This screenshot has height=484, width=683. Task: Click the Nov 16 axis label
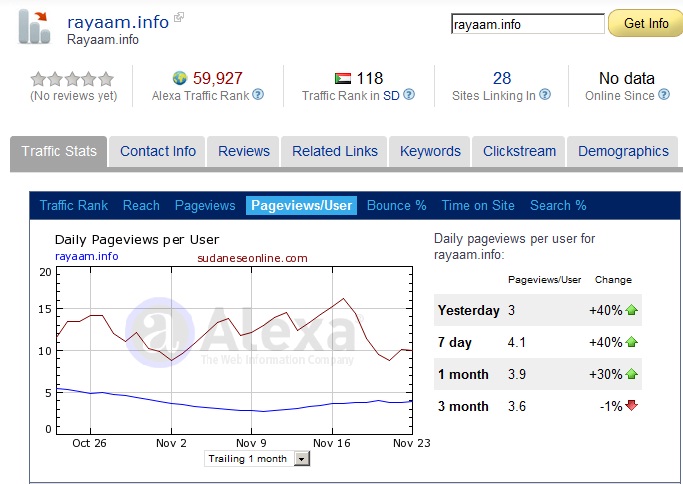click(331, 443)
